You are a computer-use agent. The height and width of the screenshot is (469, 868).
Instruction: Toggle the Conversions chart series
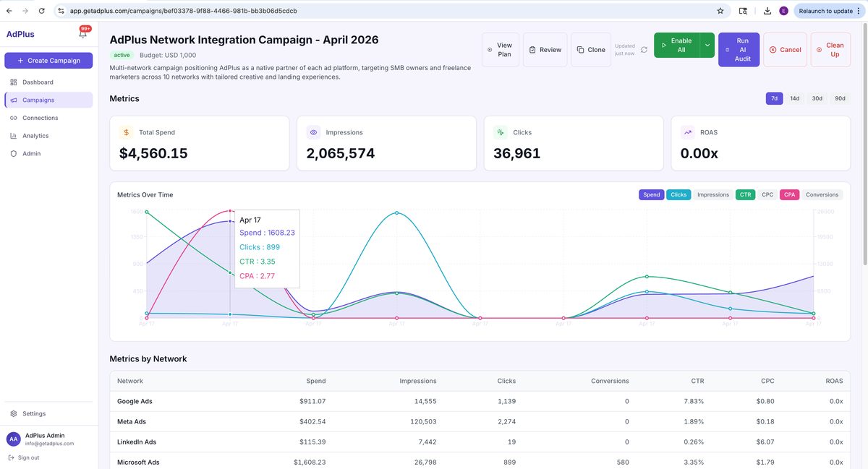(x=822, y=194)
